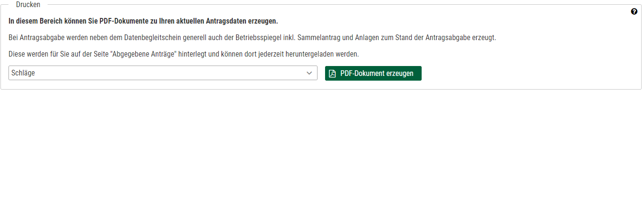Click the button label text PDF-Dokument erzeugen
The width and height of the screenshot is (644, 199).
click(x=377, y=74)
